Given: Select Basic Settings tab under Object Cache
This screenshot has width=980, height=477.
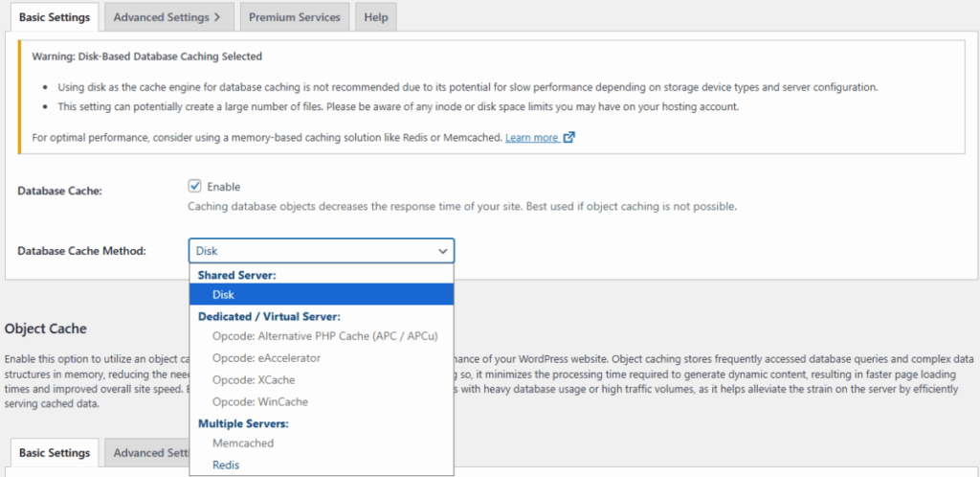Looking at the screenshot, I should [54, 453].
